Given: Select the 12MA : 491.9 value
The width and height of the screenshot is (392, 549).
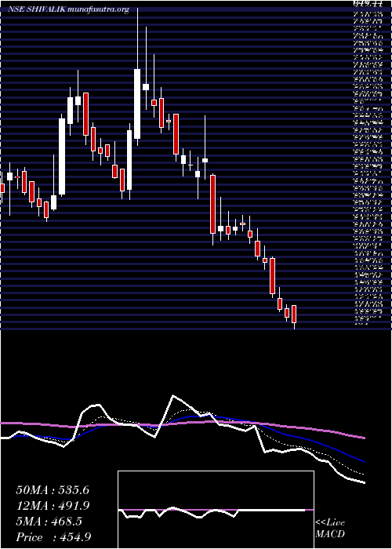Looking at the screenshot, I should [53, 506].
